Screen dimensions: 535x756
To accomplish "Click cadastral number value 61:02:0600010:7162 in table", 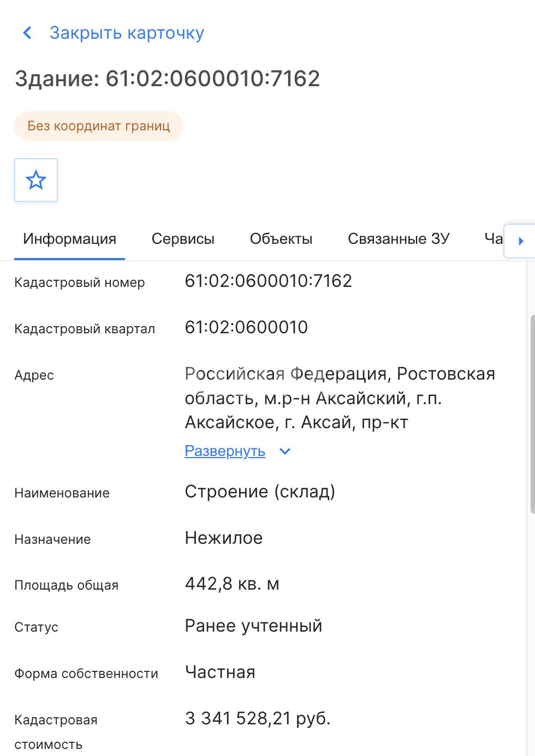I will pyautogui.click(x=269, y=281).
